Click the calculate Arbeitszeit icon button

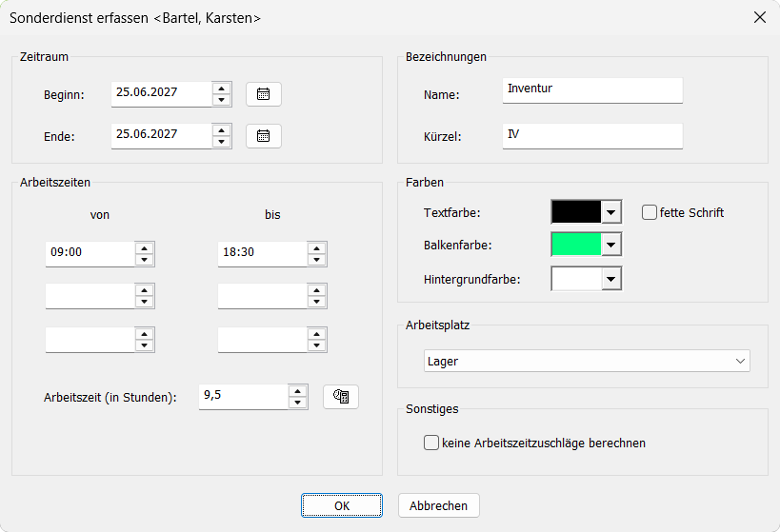[x=341, y=397]
